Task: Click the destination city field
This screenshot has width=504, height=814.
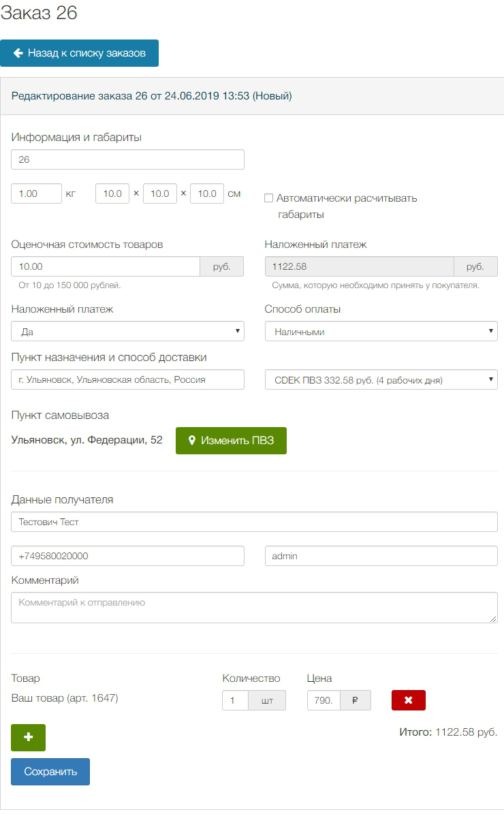Action: pyautogui.click(x=127, y=379)
